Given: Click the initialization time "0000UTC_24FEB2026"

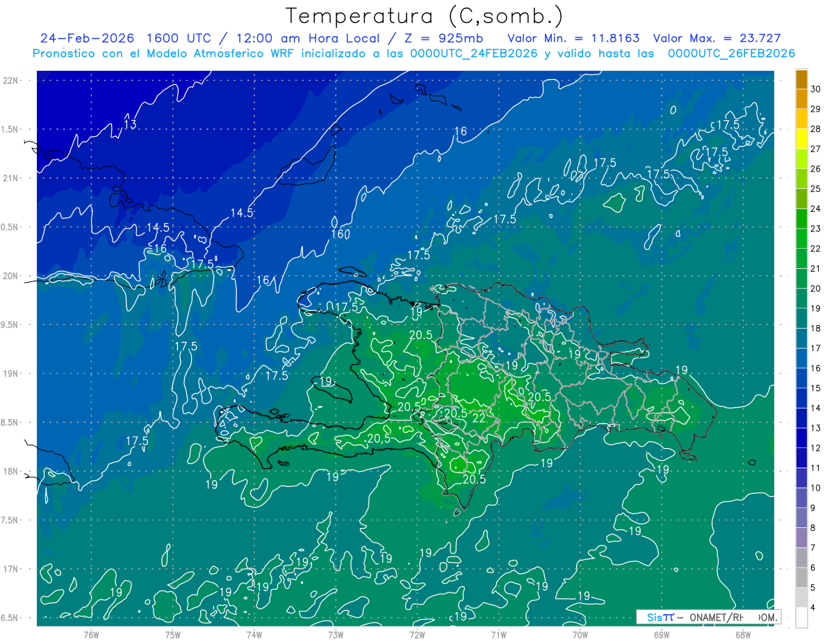Looking at the screenshot, I should pos(473,53).
